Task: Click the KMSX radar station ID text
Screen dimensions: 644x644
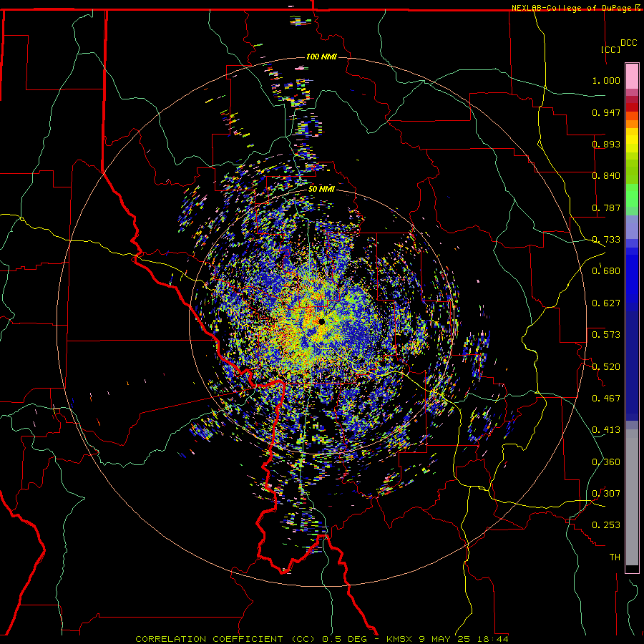Action: 399,639
